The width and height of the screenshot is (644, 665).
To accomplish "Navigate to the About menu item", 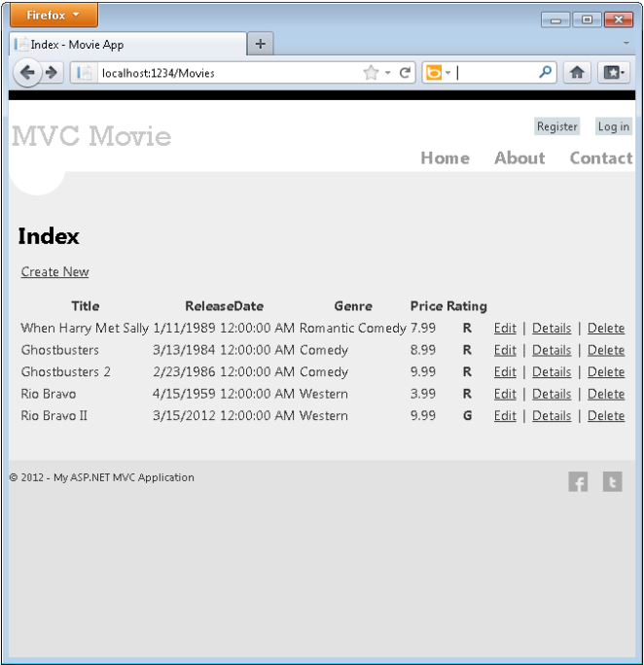I will pos(519,158).
